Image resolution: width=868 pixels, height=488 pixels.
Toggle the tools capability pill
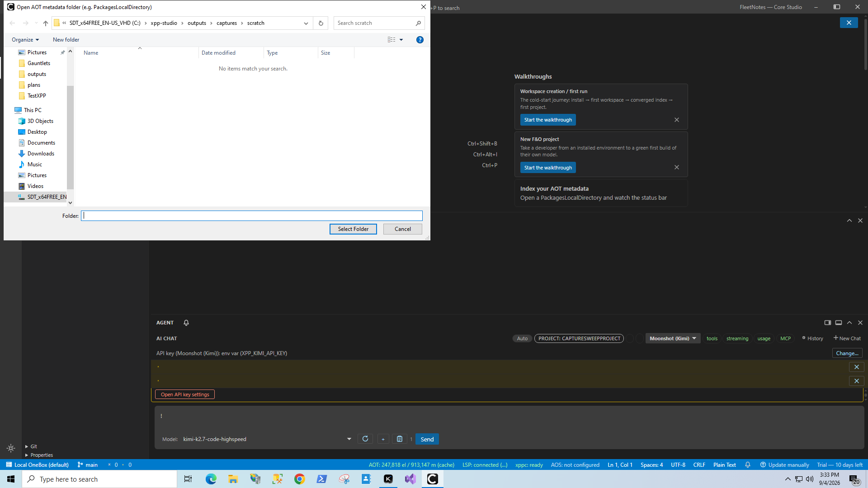coord(712,338)
